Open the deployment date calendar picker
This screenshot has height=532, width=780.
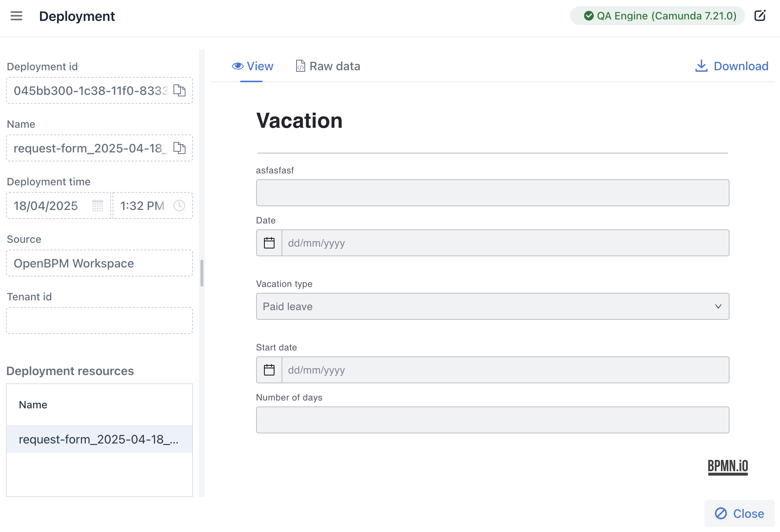tap(98, 205)
